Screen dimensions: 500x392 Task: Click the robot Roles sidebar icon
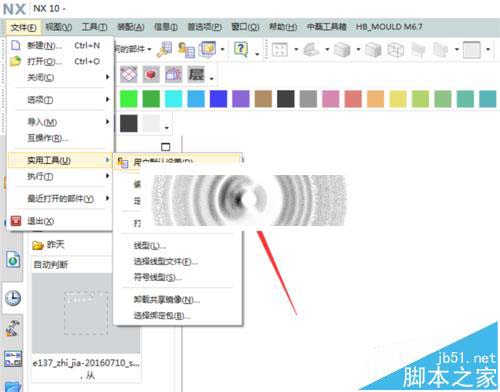13,328
